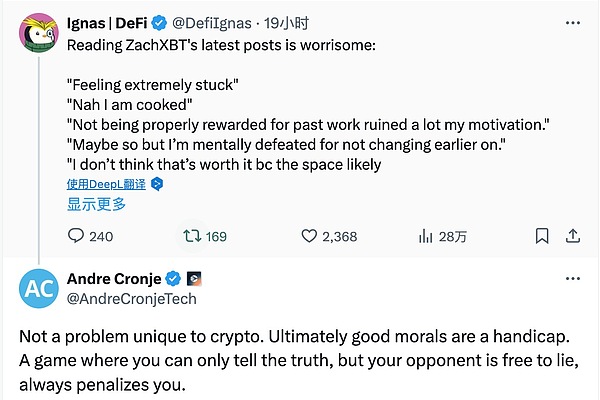Expand the tweet via 显示更多
600x400 pixels.
tap(96, 204)
